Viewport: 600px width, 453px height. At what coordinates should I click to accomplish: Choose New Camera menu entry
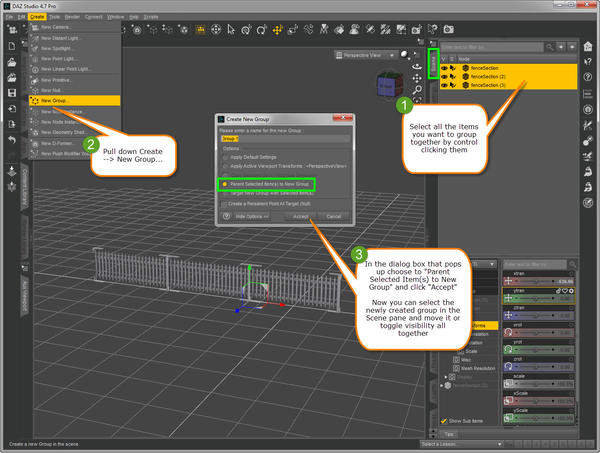[x=75, y=28]
